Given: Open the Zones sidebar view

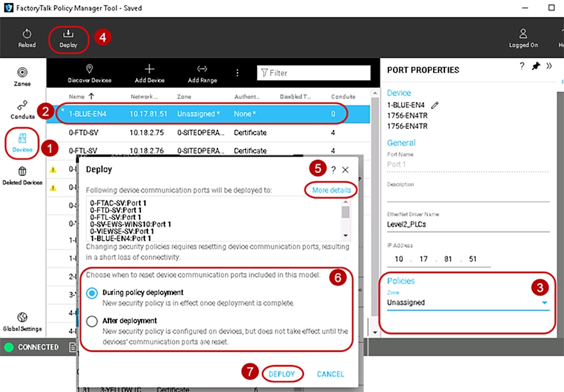Looking at the screenshot, I should point(23,77).
